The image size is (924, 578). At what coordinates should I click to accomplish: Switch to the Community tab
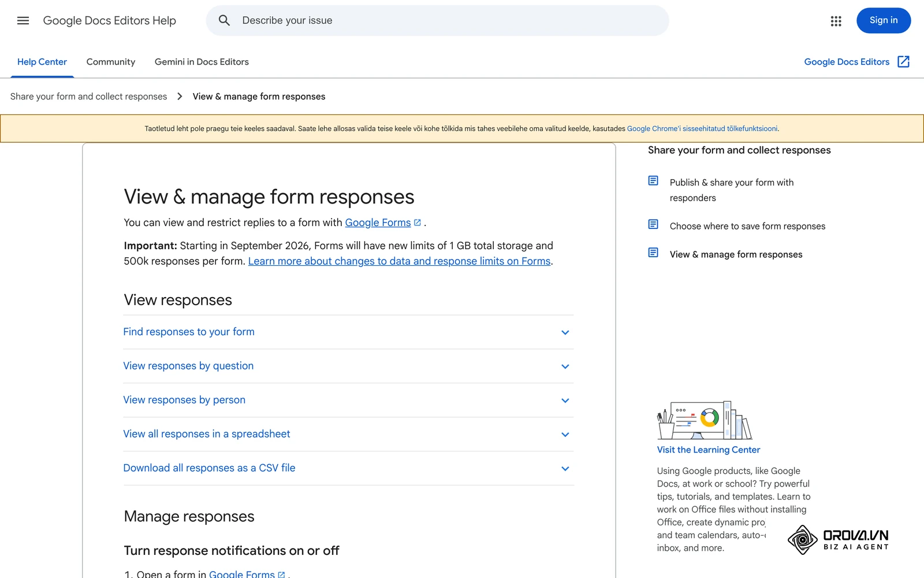click(111, 62)
